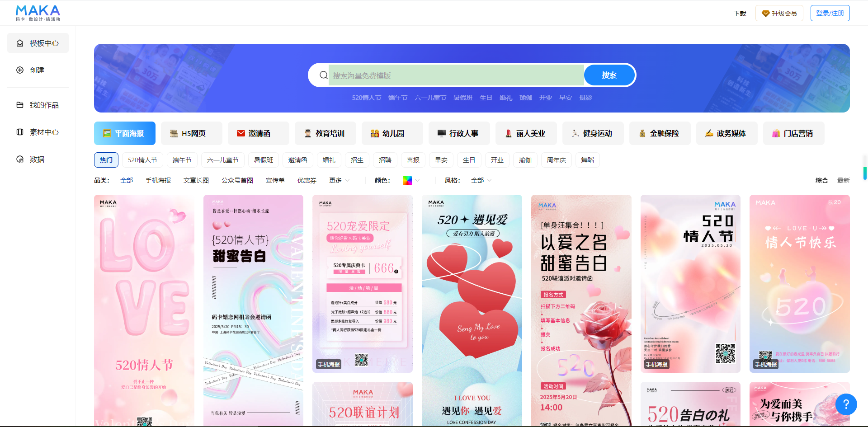
Task: Expand the 更多 category dropdown
Action: point(339,180)
